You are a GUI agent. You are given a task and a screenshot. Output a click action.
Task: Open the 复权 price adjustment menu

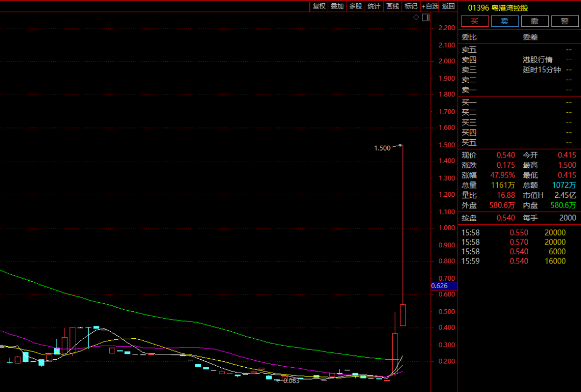(x=319, y=6)
